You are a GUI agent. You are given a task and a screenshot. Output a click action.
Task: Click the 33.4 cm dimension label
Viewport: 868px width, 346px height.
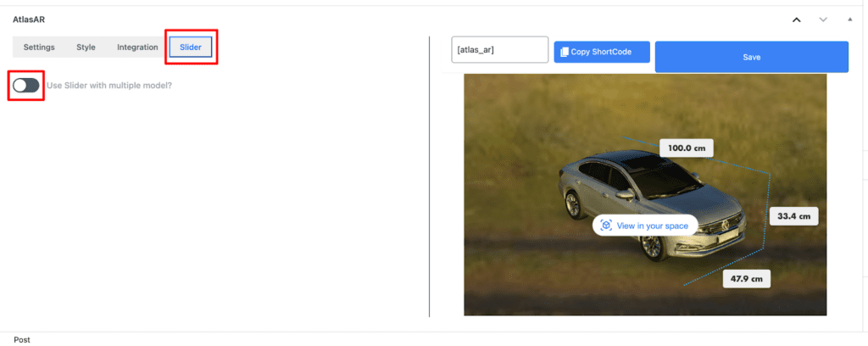tap(793, 216)
